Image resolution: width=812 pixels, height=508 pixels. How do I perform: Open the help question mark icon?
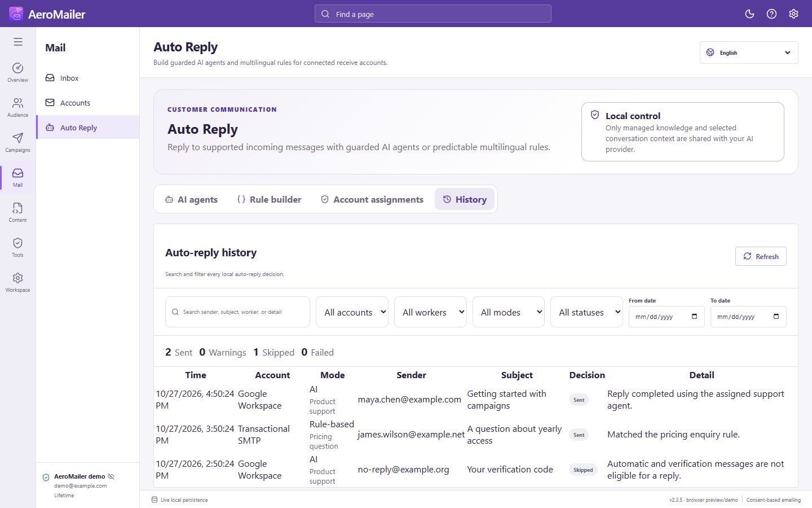pyautogui.click(x=771, y=14)
